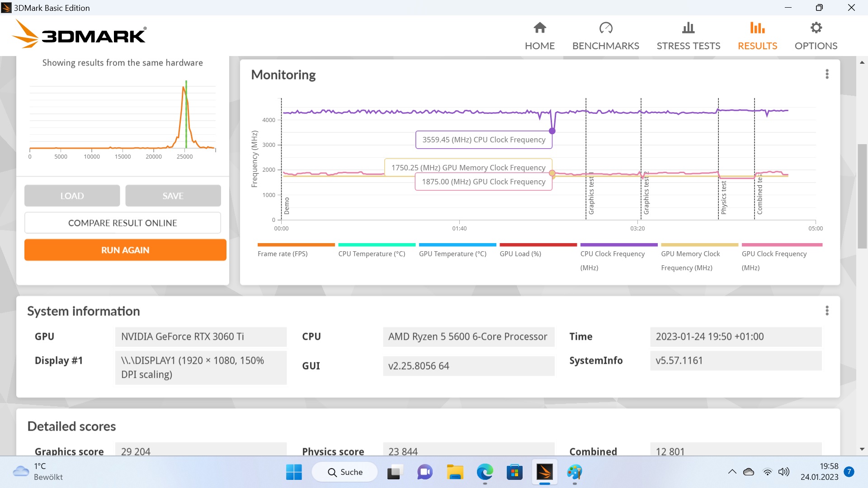
Task: Open Microsoft Edge from taskbar
Action: [485, 472]
